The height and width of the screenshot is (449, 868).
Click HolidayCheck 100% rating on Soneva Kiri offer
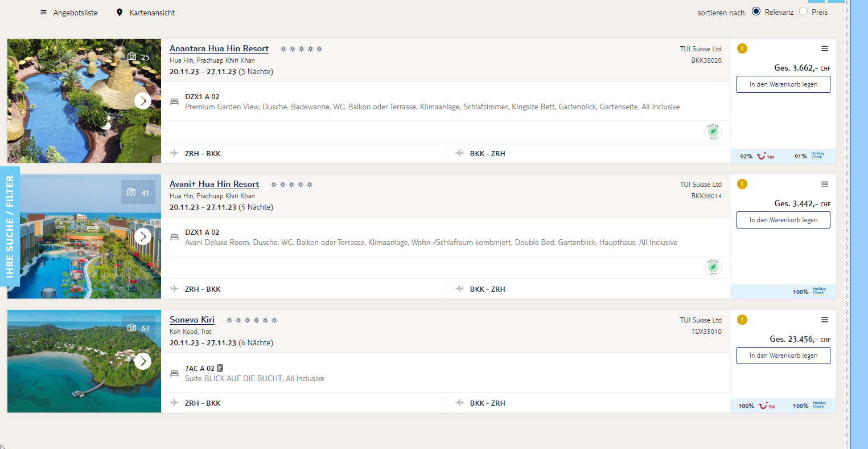(809, 406)
